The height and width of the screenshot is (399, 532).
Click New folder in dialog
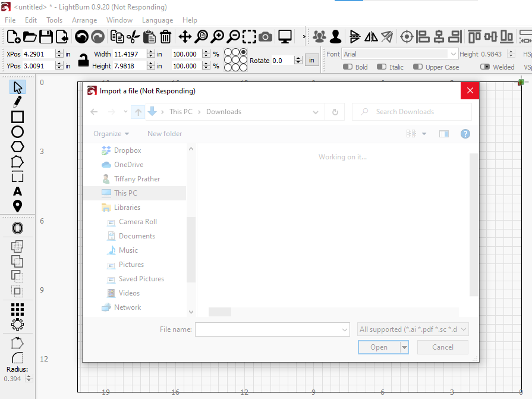[x=165, y=134]
